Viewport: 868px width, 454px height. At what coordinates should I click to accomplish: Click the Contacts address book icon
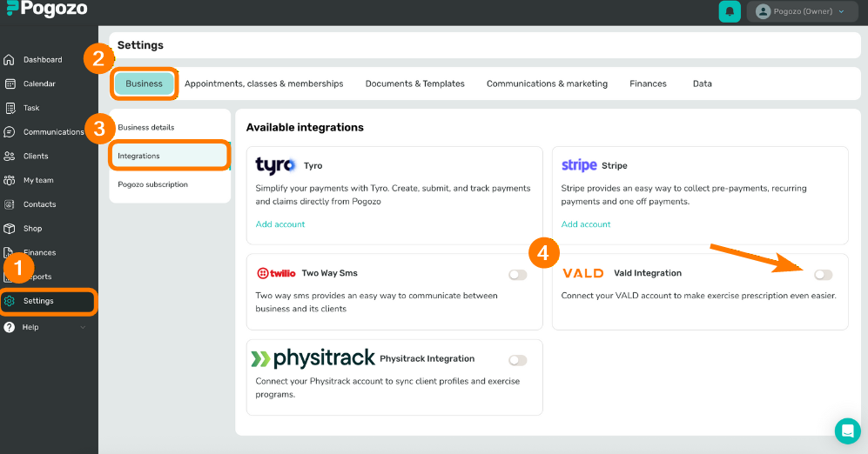tap(10, 204)
